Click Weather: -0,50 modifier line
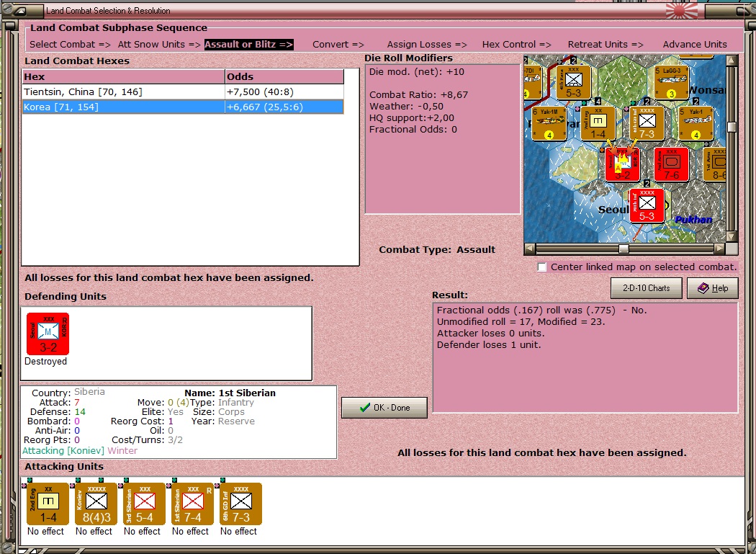The image size is (756, 554). click(x=406, y=107)
